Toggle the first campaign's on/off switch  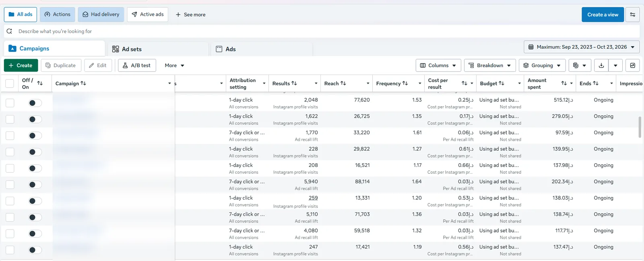[x=35, y=103]
